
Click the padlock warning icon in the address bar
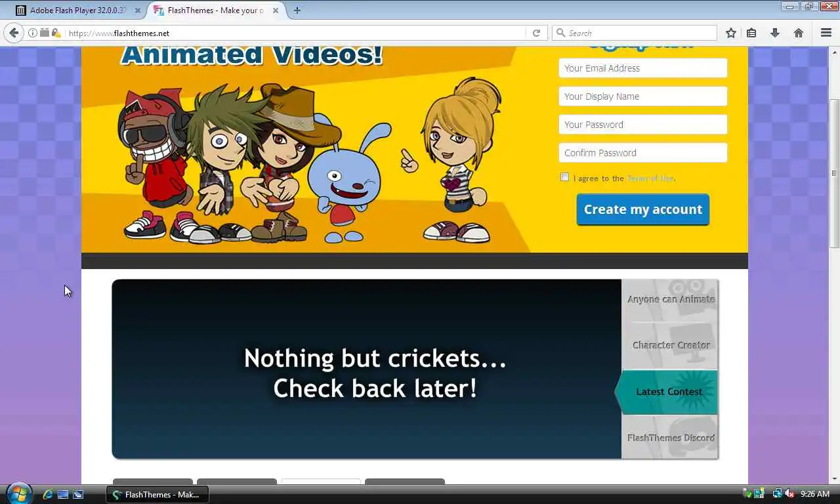pos(56,33)
